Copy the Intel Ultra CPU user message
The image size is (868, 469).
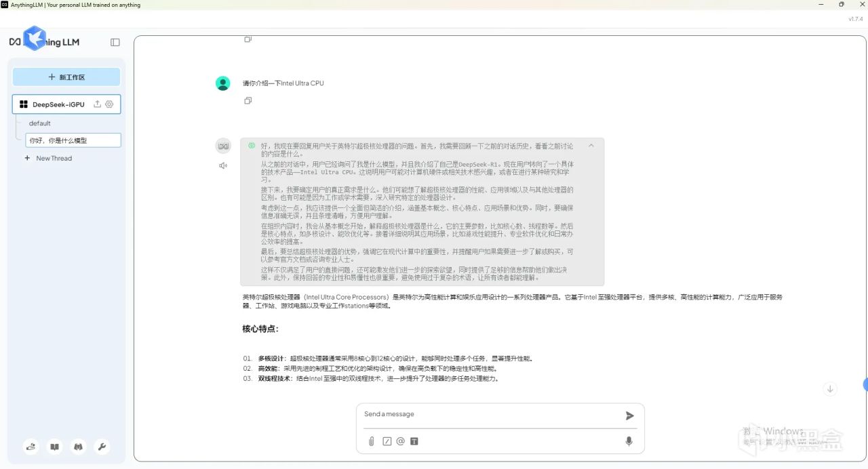[x=248, y=100]
